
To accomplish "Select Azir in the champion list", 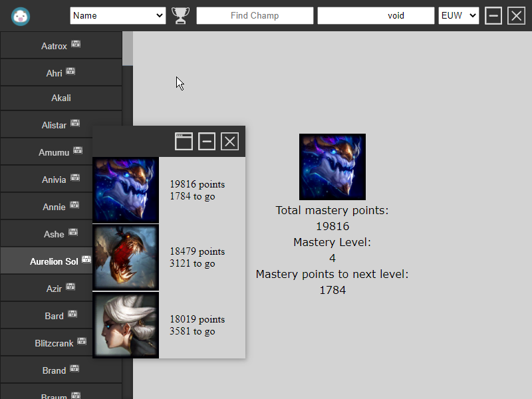I will [47, 288].
